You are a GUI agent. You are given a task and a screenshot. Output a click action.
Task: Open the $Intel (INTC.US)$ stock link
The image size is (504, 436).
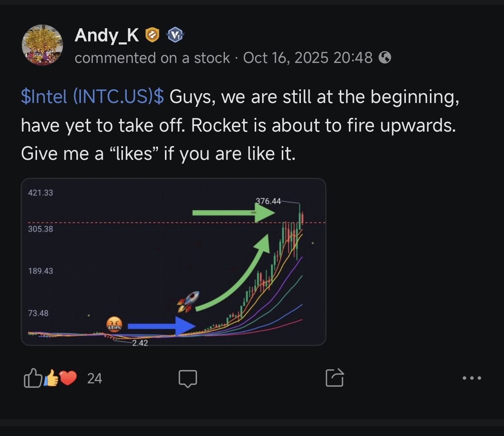point(92,97)
